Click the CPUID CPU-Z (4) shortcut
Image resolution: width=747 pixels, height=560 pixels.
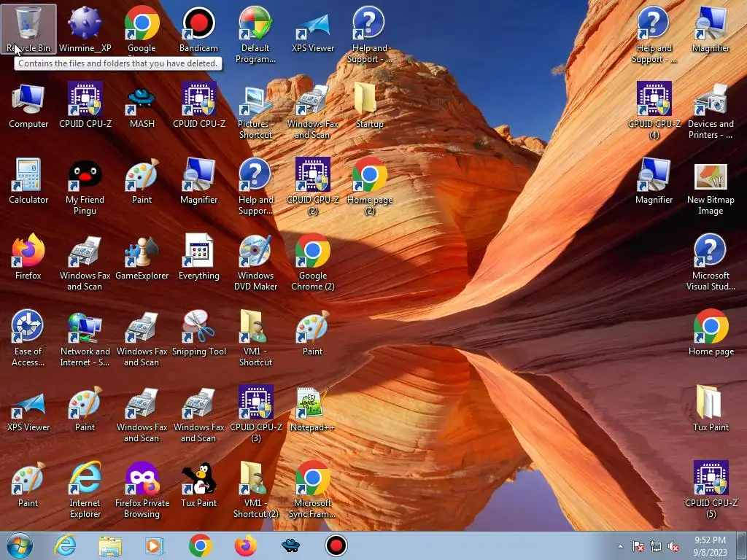point(654,111)
